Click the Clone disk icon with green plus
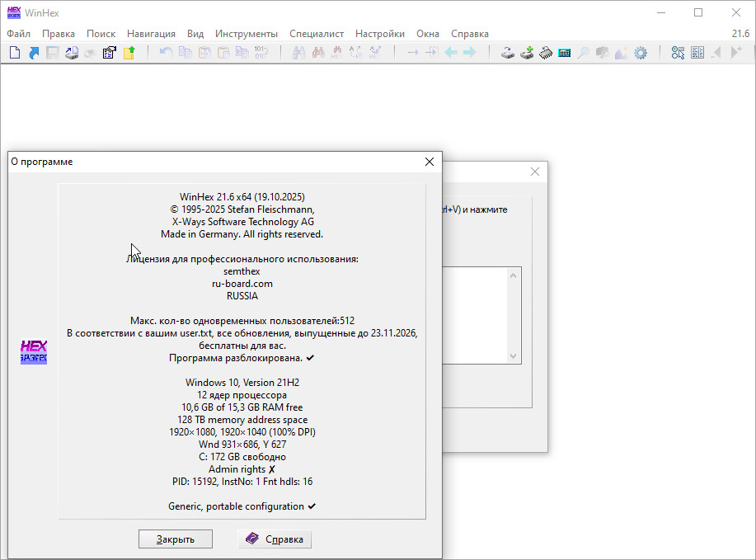The height and width of the screenshot is (560, 756). [527, 53]
